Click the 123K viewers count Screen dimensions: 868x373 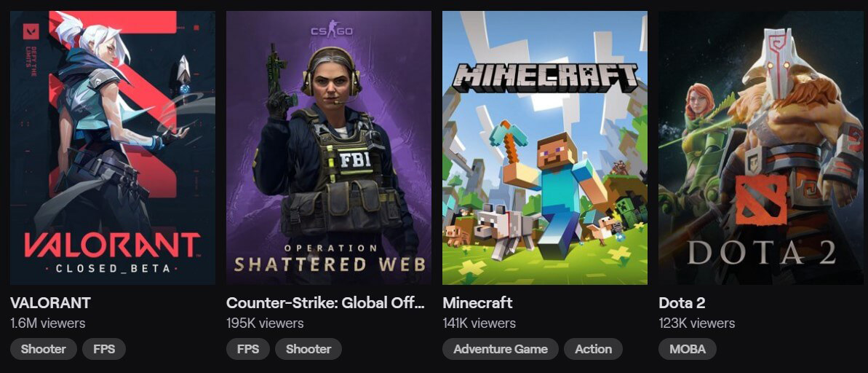pos(697,323)
